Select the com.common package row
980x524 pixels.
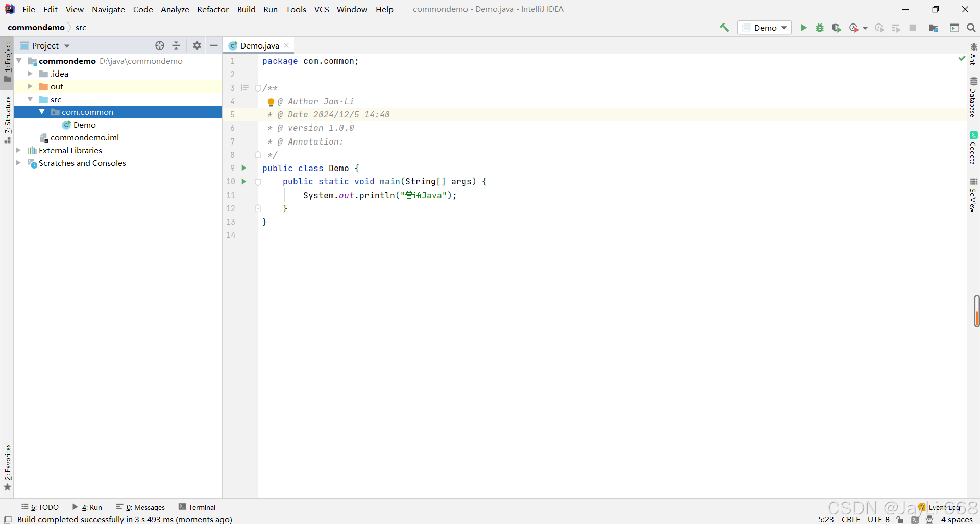click(x=118, y=112)
